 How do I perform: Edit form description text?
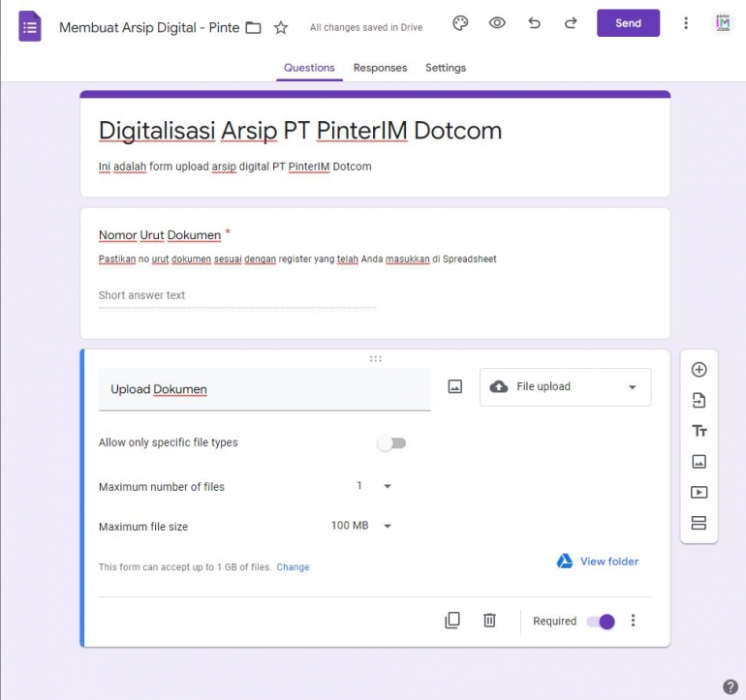(x=235, y=167)
